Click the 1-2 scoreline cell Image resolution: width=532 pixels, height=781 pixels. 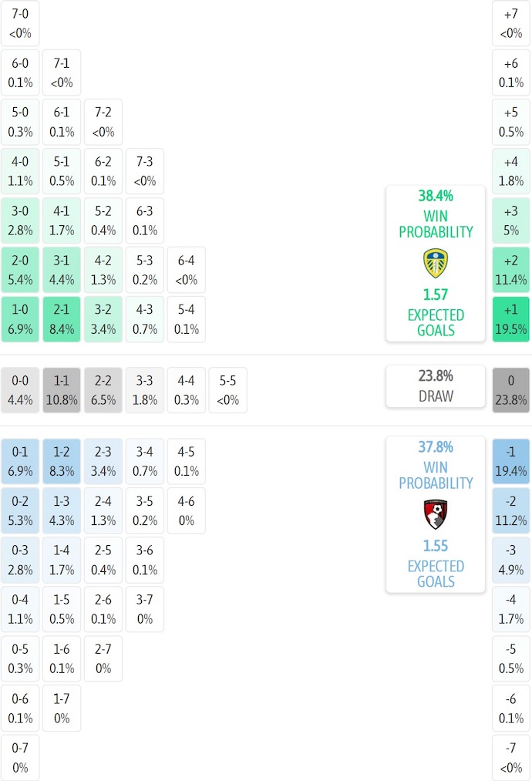point(62,461)
